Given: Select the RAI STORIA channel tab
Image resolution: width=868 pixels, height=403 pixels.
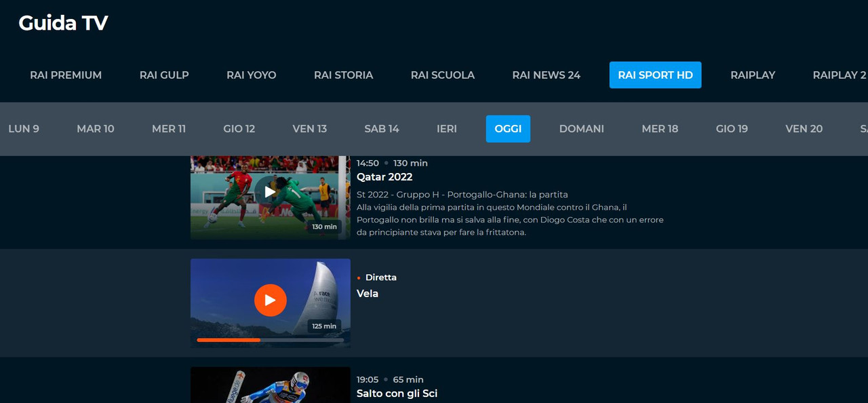Looking at the screenshot, I should pyautogui.click(x=344, y=75).
